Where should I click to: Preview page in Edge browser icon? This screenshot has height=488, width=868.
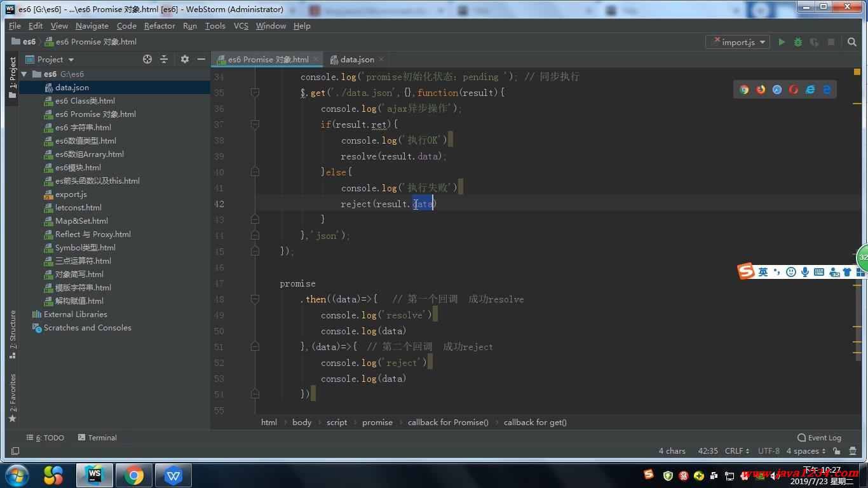[827, 90]
